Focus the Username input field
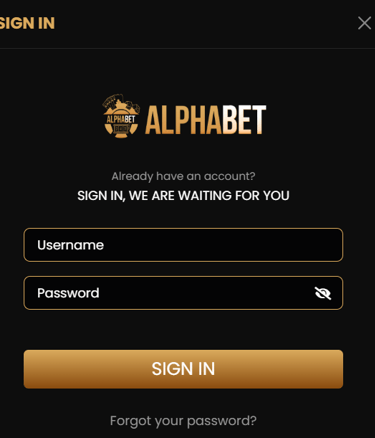 [183, 245]
